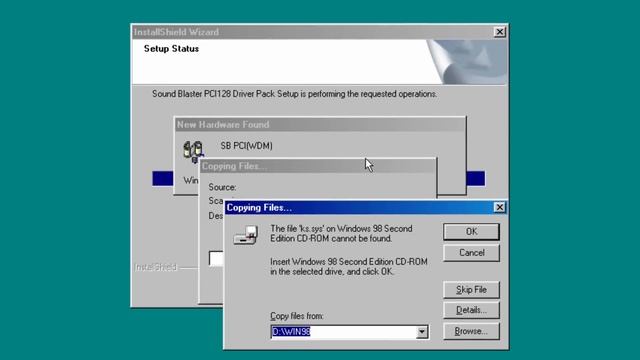Select the New Hardware Found title bar

coord(320,124)
